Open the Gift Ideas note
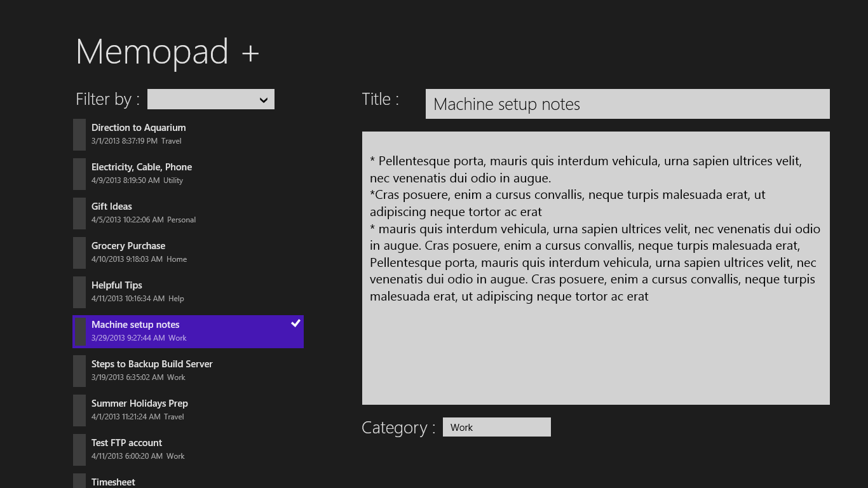Image resolution: width=868 pixels, height=488 pixels. pos(112,207)
